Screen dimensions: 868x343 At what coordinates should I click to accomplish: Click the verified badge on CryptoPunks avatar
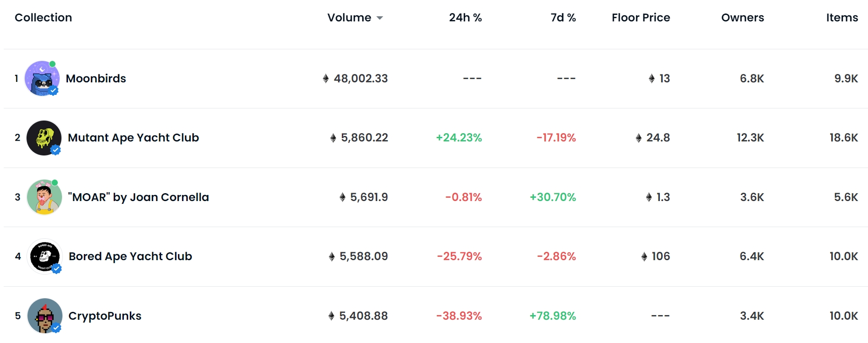click(x=56, y=328)
